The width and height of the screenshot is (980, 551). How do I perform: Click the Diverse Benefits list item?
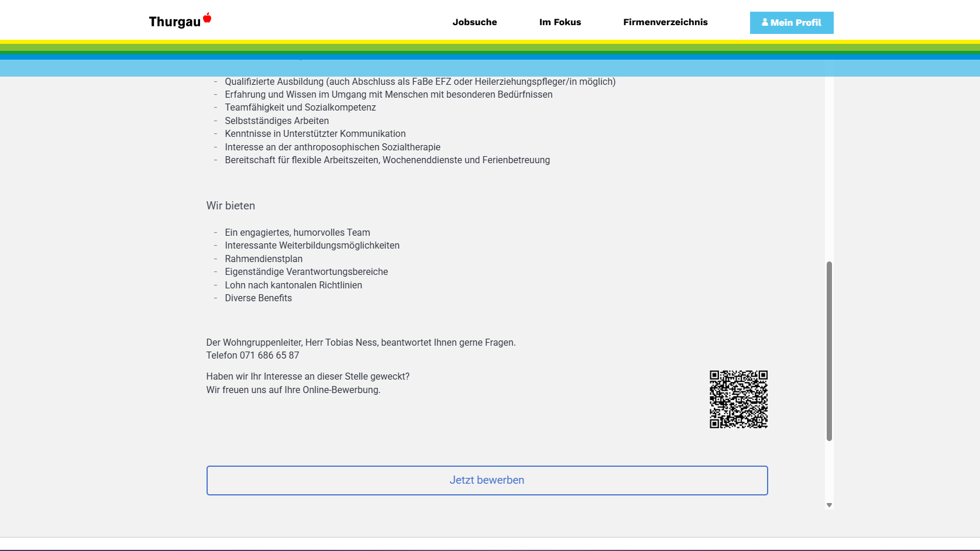click(x=258, y=298)
